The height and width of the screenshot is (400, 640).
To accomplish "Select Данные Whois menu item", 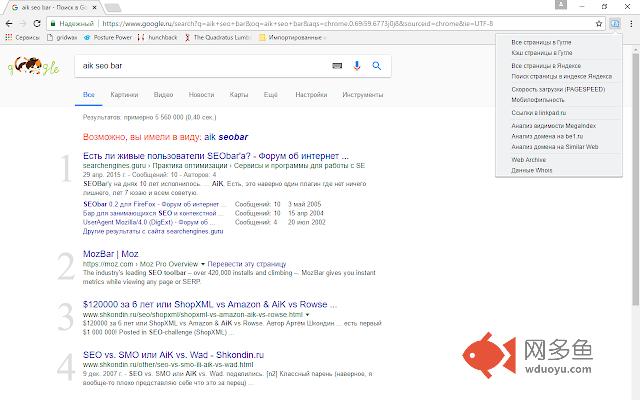I will (532, 171).
